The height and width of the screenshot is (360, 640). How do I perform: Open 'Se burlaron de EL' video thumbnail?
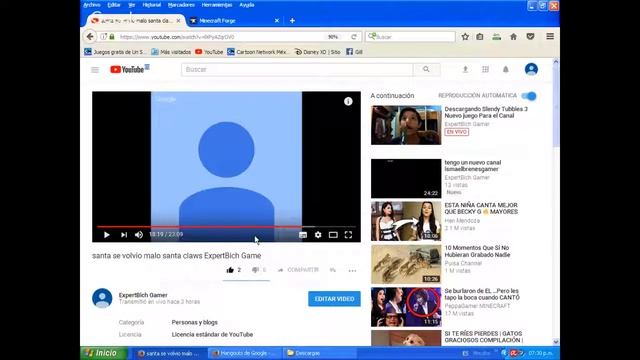click(x=406, y=307)
